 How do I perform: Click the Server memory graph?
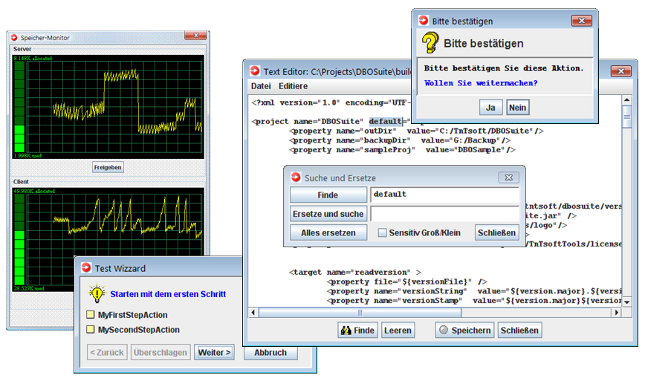tap(115, 107)
